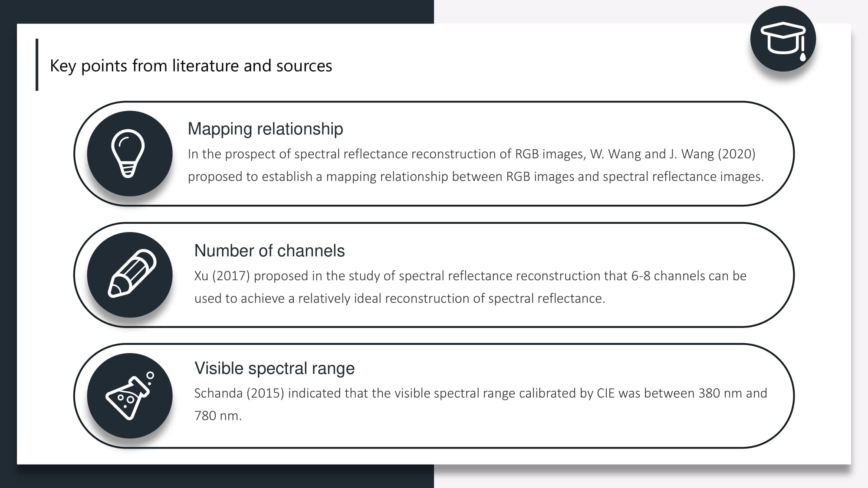Select the 'Mapping relationship' heading
The image size is (868, 488).
pyautogui.click(x=265, y=129)
